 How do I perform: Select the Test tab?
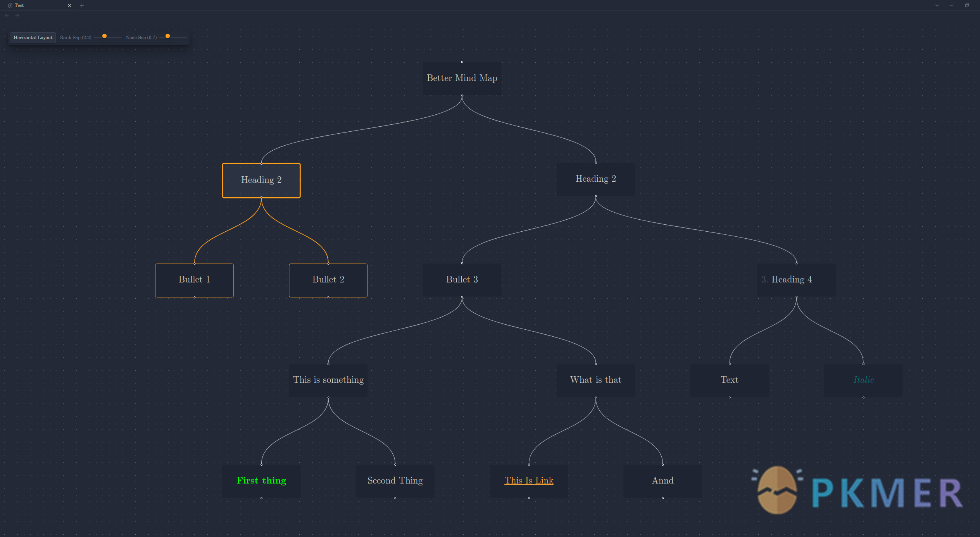coord(39,5)
